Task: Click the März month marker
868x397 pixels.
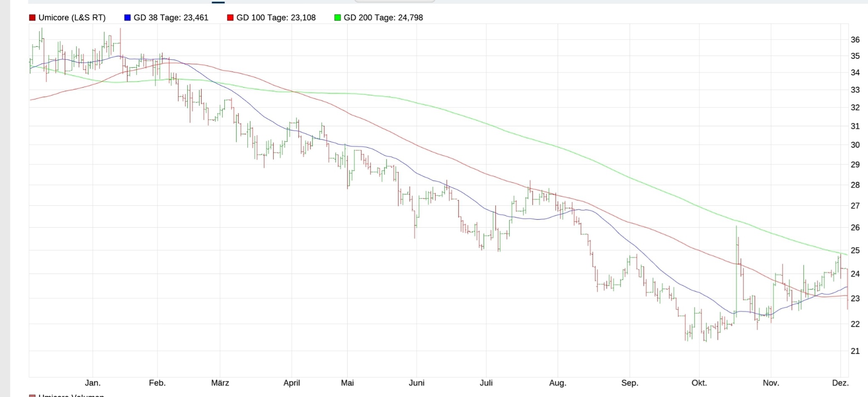Action: (x=220, y=383)
